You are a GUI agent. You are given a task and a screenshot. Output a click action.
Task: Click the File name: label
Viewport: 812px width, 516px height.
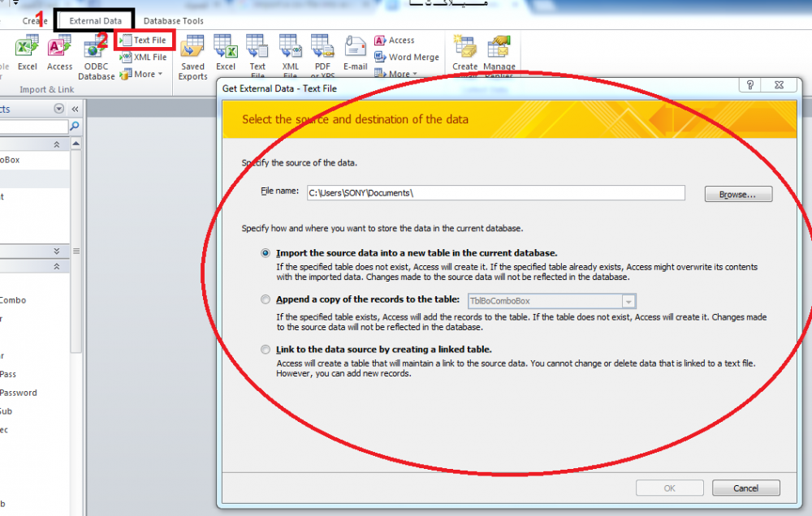coord(279,191)
